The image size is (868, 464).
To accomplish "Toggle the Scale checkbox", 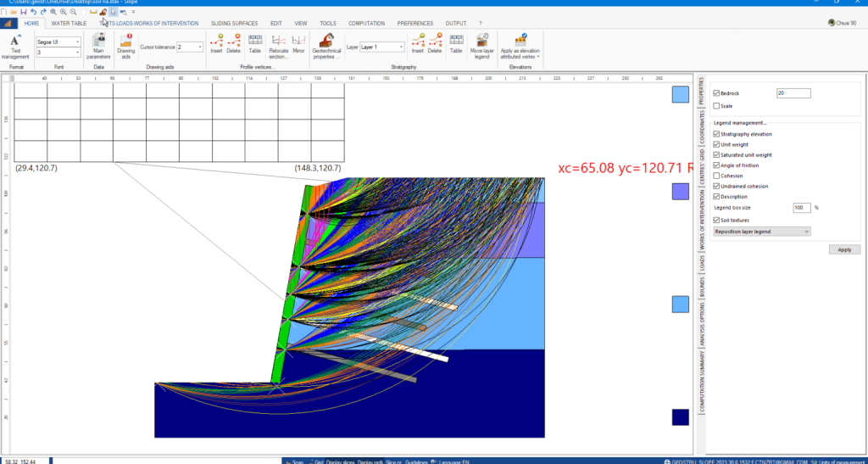I will 717,106.
